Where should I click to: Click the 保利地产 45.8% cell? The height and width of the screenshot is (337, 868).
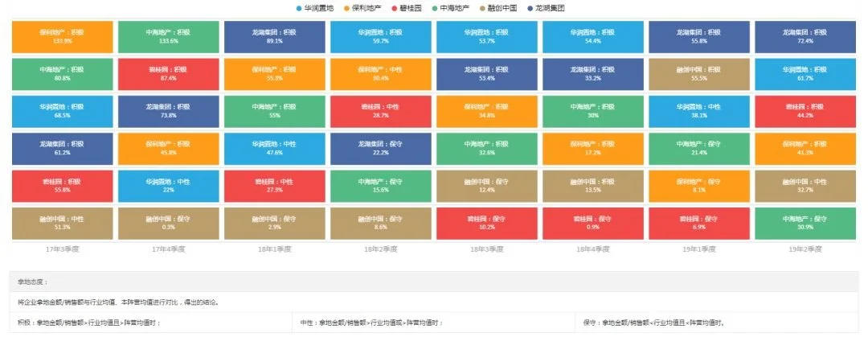pyautogui.click(x=169, y=149)
